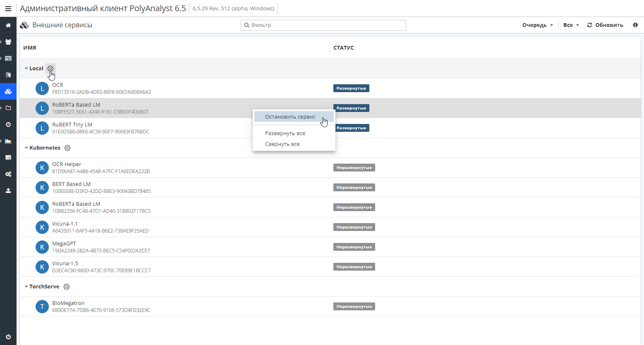Click the K avatar of BERT Based LM
The height and width of the screenshot is (345, 644).
[42, 188]
